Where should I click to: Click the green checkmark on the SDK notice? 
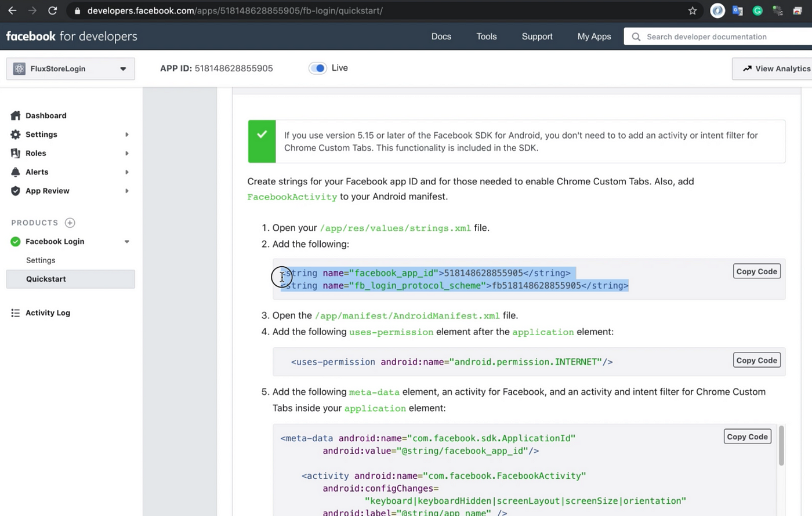262,135
